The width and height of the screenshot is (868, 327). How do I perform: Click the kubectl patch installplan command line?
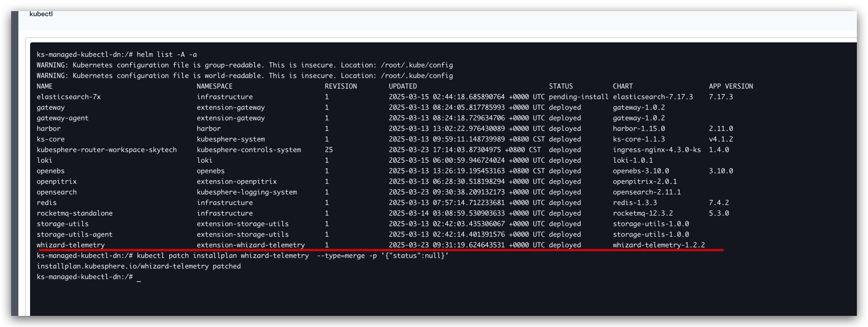(242, 256)
